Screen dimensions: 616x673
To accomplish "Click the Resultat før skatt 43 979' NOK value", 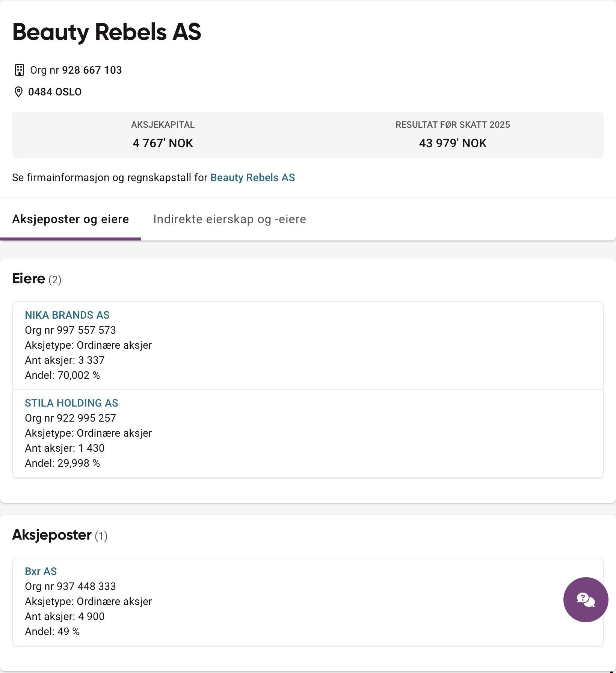I will click(x=453, y=143).
